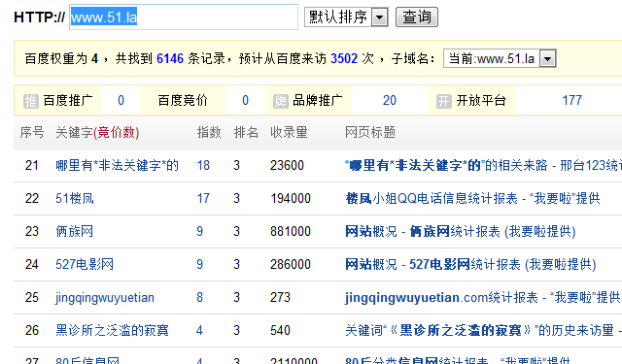Click the 查询 search button
This screenshot has width=622, height=364.
[417, 17]
